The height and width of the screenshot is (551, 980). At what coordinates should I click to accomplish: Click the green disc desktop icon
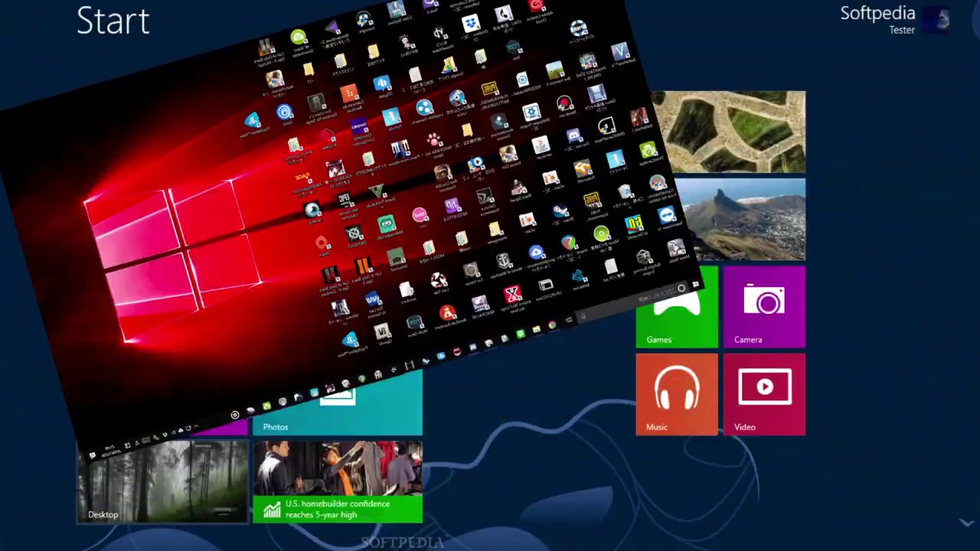602,234
